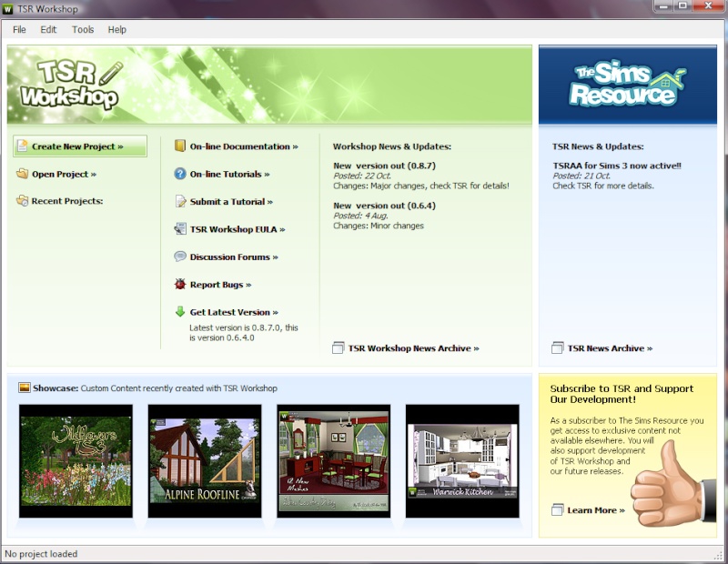Open the Alpine Roofline showcase thumbnail
Image resolution: width=728 pixels, height=564 pixels.
(x=205, y=461)
